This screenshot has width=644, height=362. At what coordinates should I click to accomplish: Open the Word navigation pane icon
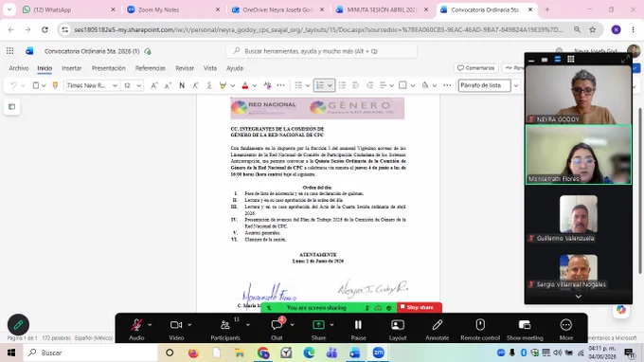click(12, 107)
